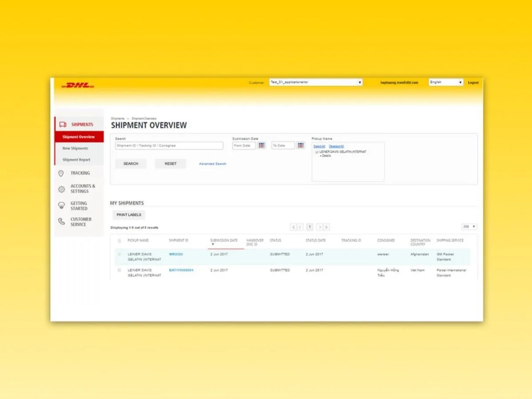Click the From Date input field

(x=244, y=146)
